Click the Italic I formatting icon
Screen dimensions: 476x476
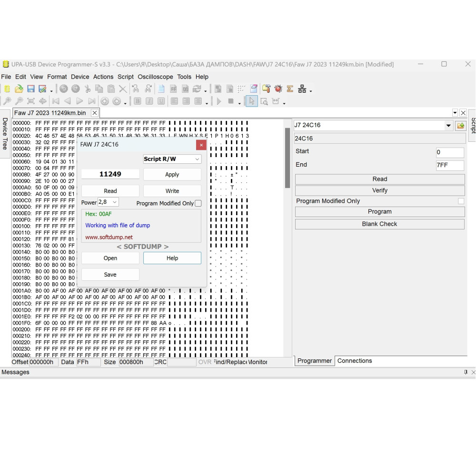[x=149, y=101]
